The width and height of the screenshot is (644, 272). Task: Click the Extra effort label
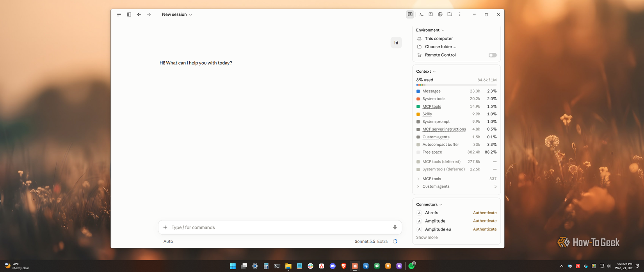click(x=382, y=242)
